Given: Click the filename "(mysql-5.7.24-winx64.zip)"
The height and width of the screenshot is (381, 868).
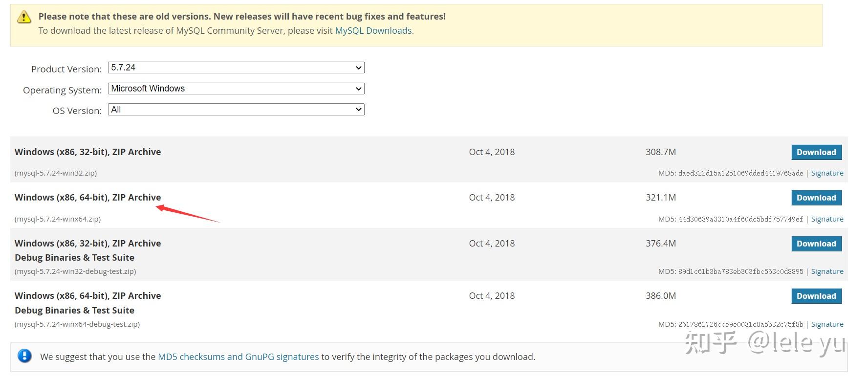Looking at the screenshot, I should coord(58,219).
